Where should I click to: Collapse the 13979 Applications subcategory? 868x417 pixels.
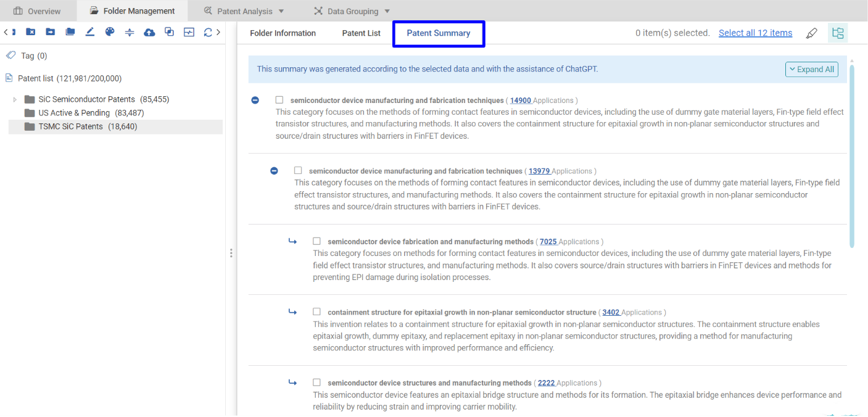[x=274, y=171]
